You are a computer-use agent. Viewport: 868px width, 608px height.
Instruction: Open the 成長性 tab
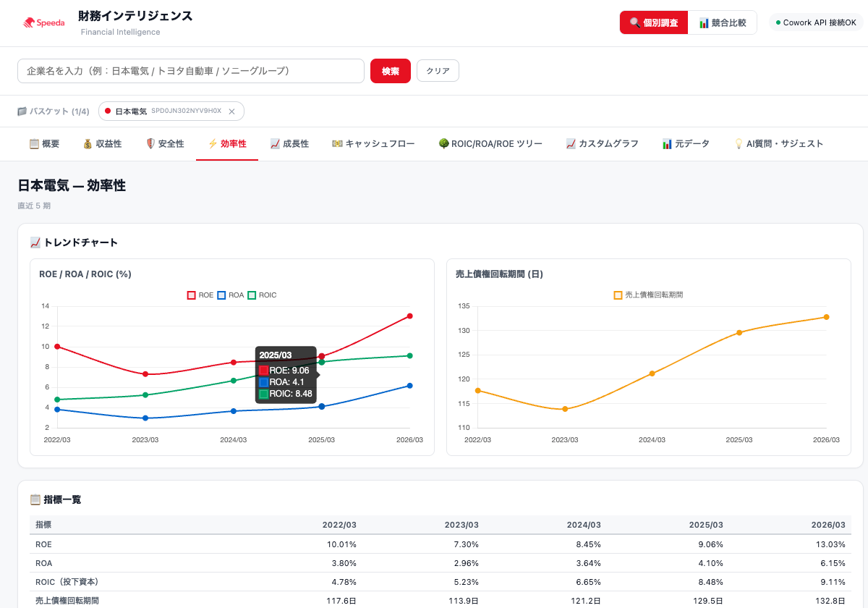[x=289, y=144]
